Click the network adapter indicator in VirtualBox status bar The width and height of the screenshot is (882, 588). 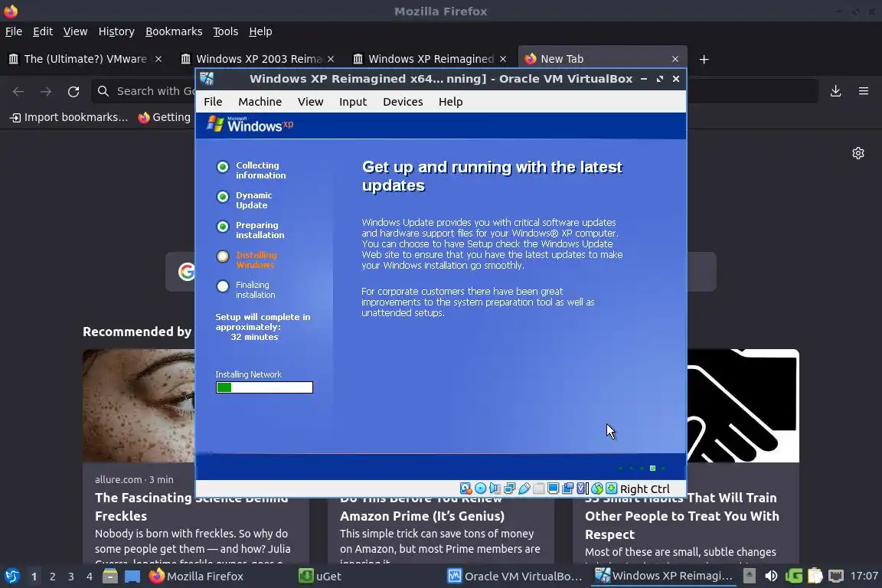510,488
